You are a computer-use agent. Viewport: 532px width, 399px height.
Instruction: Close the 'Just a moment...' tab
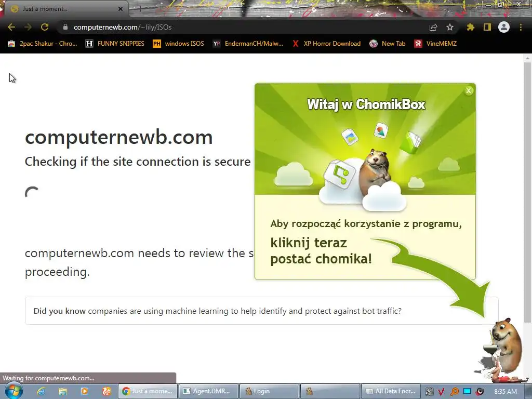pos(120,9)
